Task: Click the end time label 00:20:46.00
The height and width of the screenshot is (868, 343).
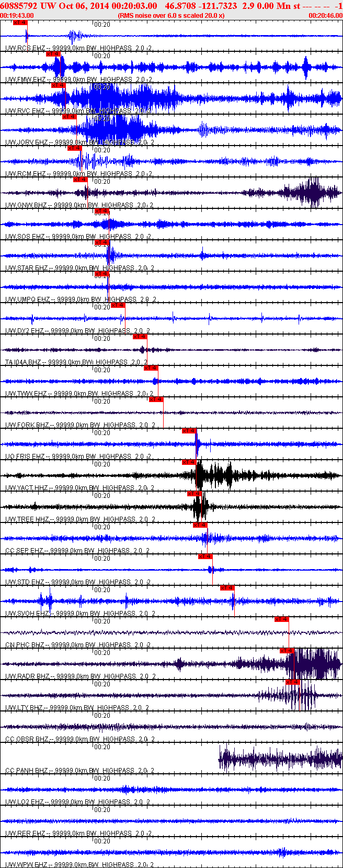Action: click(x=326, y=16)
